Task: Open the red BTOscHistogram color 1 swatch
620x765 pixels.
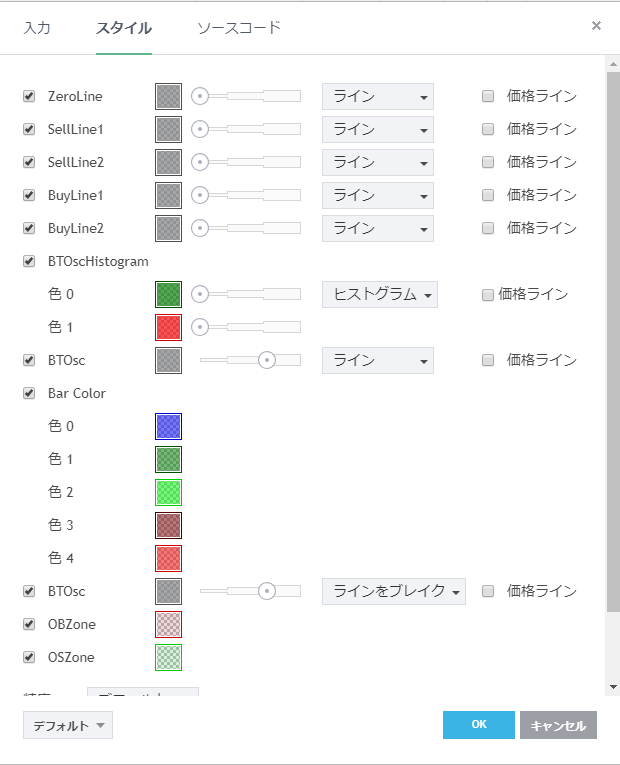Action: coord(168,327)
